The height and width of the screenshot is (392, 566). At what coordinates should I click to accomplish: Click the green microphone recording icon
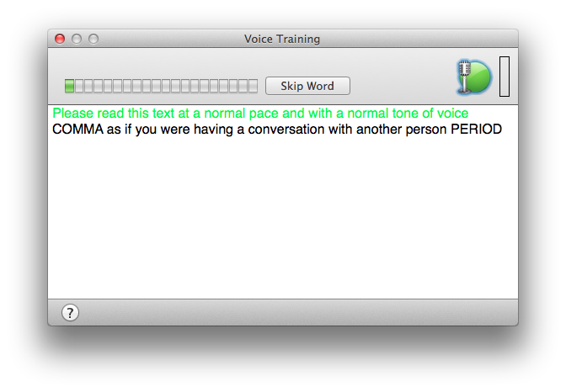474,77
